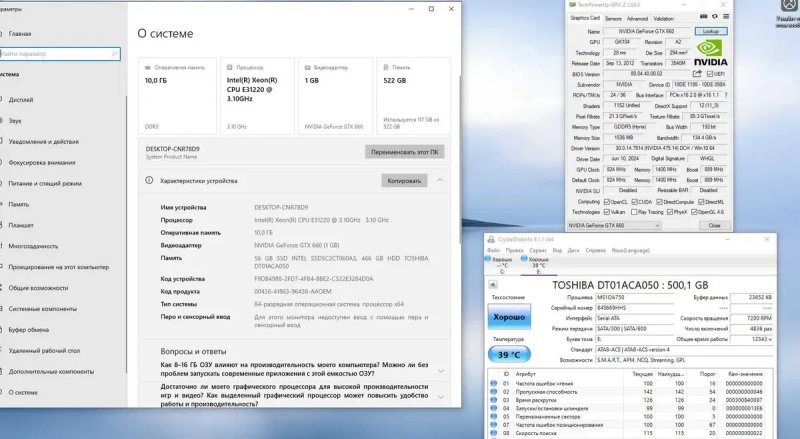Open Буфер обмена in the settings sidebar

click(29, 330)
